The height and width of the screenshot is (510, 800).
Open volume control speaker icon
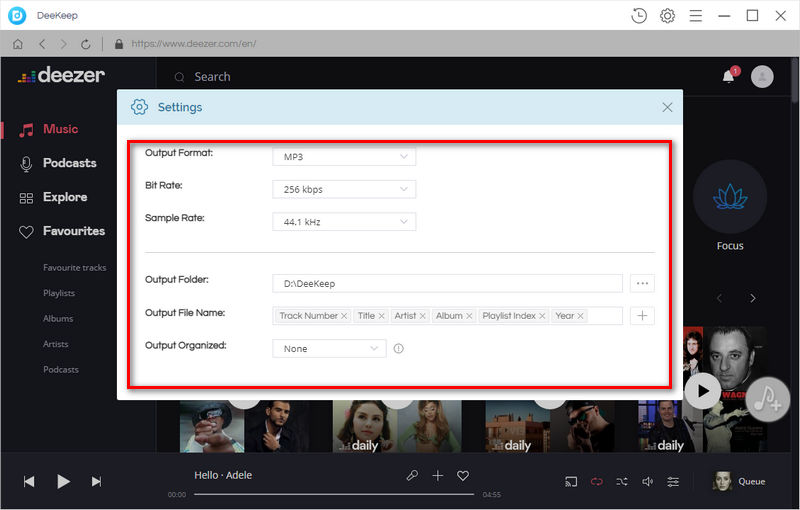tap(647, 481)
